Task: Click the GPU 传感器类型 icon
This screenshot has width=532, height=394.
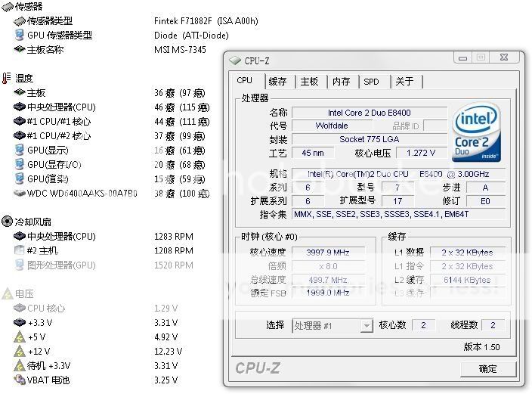Action: [x=20, y=35]
